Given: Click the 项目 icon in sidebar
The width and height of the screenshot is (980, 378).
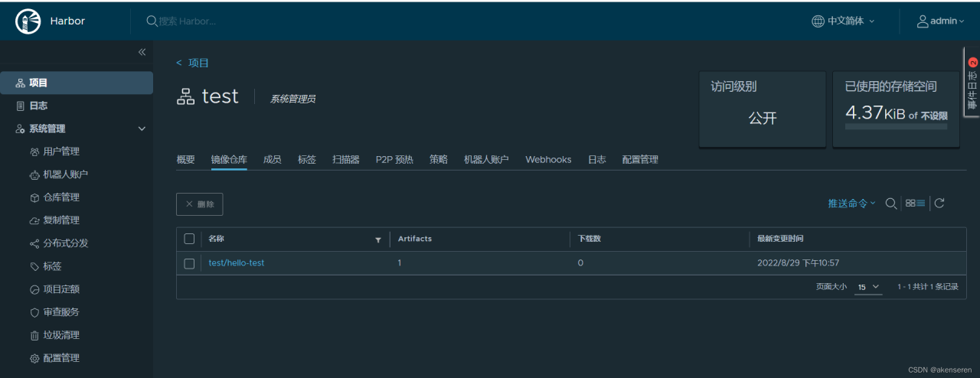Looking at the screenshot, I should 21,83.
